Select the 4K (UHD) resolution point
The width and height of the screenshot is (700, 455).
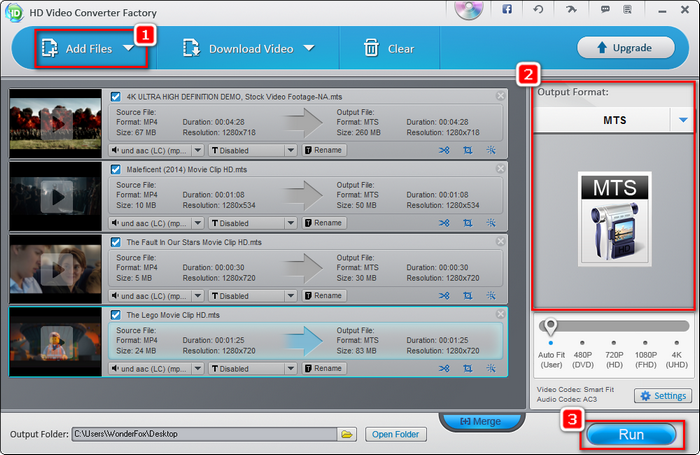pyautogui.click(x=677, y=343)
